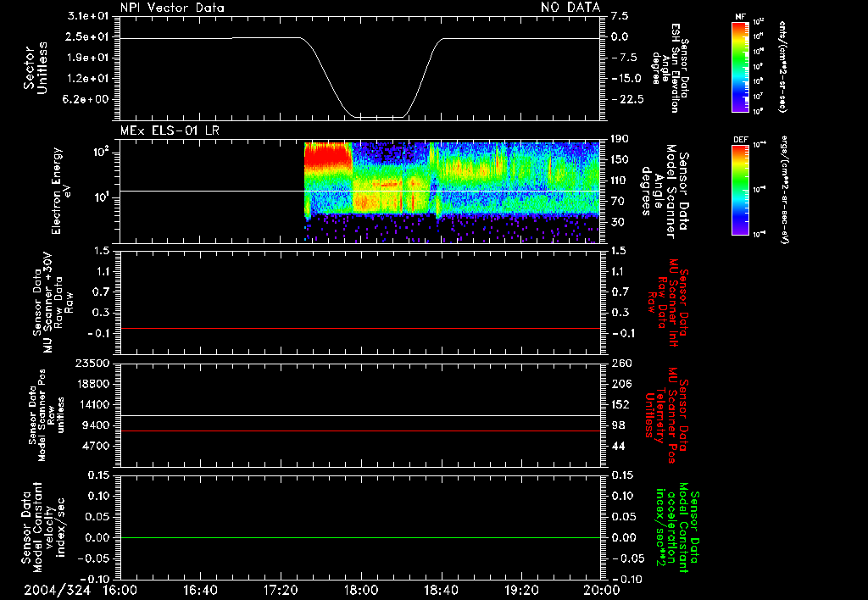Image resolution: width=868 pixels, height=600 pixels.
Task: Click the "150" scanner angle tick label
Action: 620,160
